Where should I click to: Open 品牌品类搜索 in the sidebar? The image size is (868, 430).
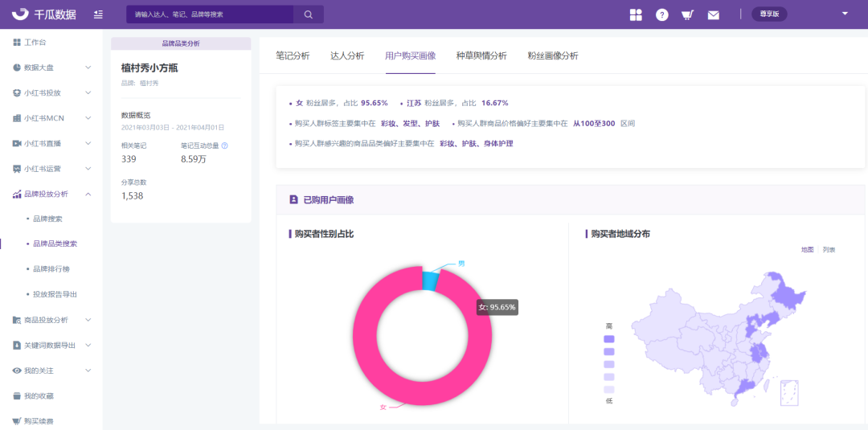(x=55, y=244)
